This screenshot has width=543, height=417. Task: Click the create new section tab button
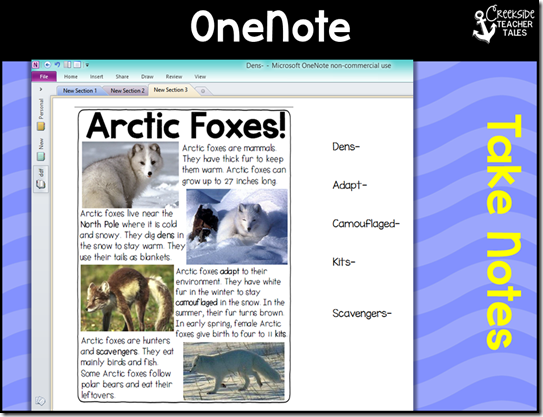tap(203, 91)
